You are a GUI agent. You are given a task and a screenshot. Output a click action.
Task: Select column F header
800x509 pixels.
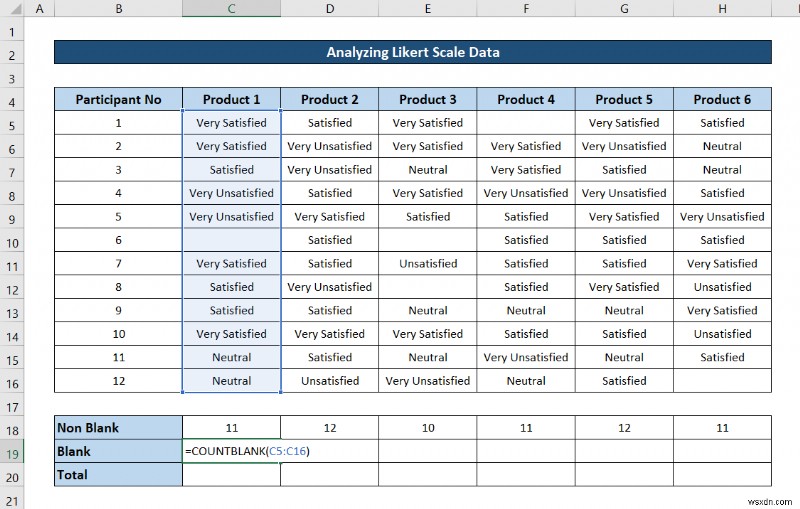pyautogui.click(x=526, y=8)
